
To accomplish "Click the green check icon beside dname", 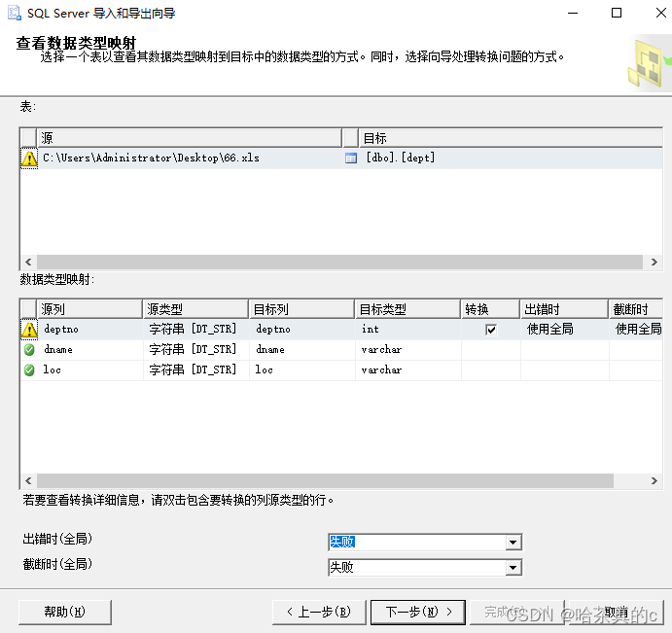I will pyautogui.click(x=29, y=350).
